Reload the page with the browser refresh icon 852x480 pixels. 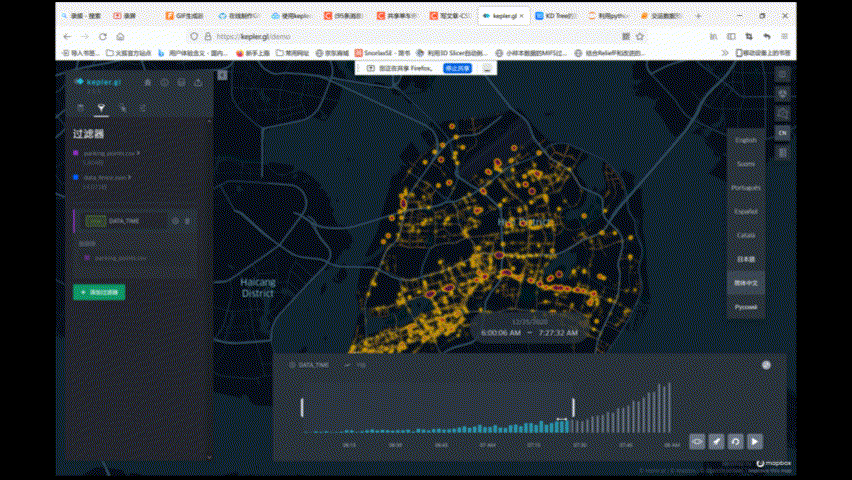103,36
